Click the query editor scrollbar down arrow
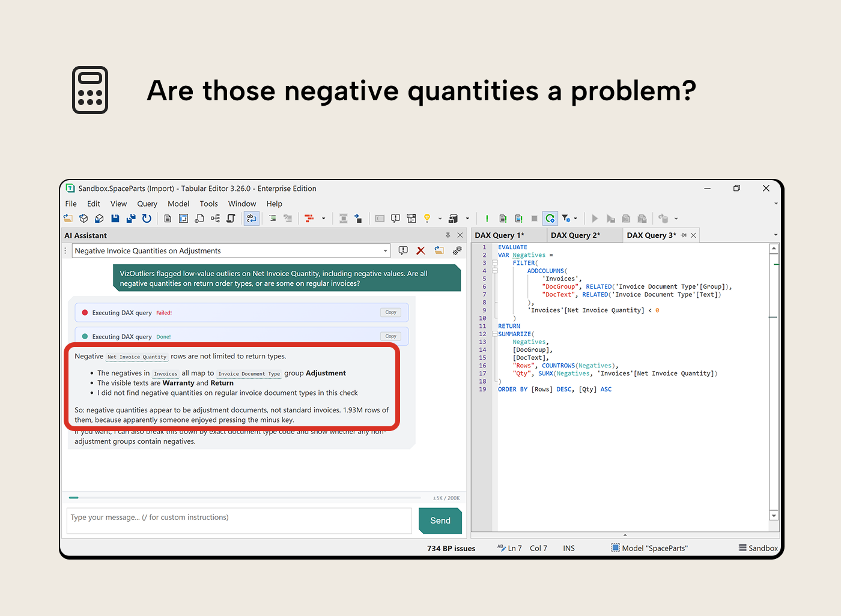This screenshot has height=616, width=841. (x=774, y=516)
